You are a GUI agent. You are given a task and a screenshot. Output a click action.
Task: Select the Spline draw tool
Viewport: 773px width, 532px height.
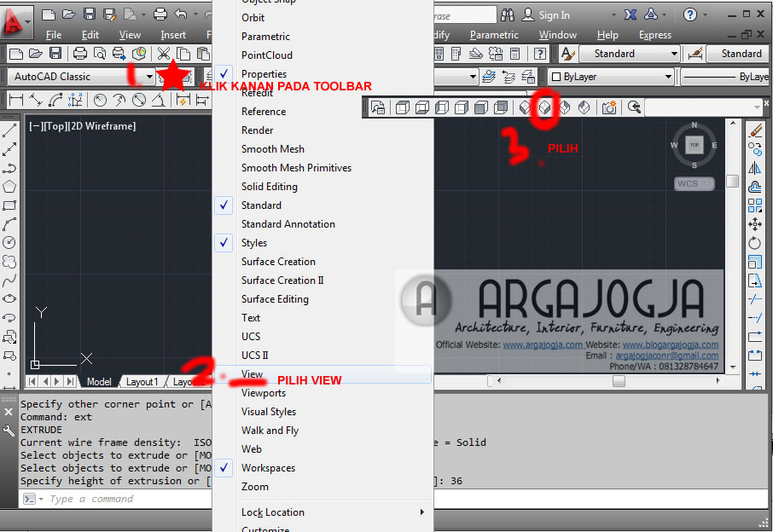coord(9,280)
